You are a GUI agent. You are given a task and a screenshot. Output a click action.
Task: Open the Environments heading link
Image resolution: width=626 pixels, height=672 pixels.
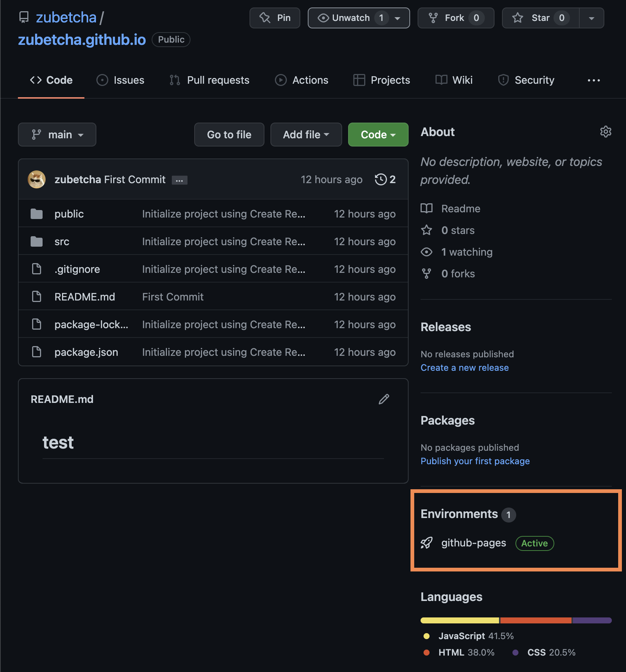[459, 514]
